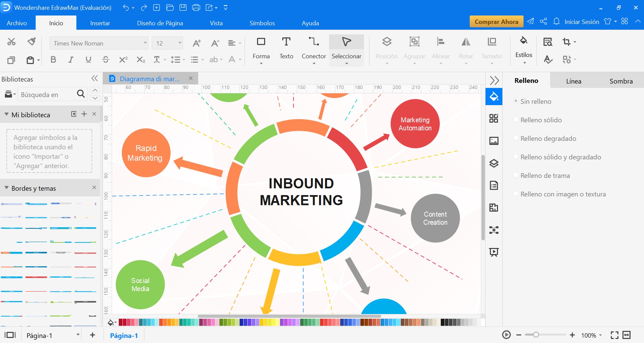Open the find and replace icon
Image resolution: width=644 pixels, height=343 pixels.
(x=548, y=42)
